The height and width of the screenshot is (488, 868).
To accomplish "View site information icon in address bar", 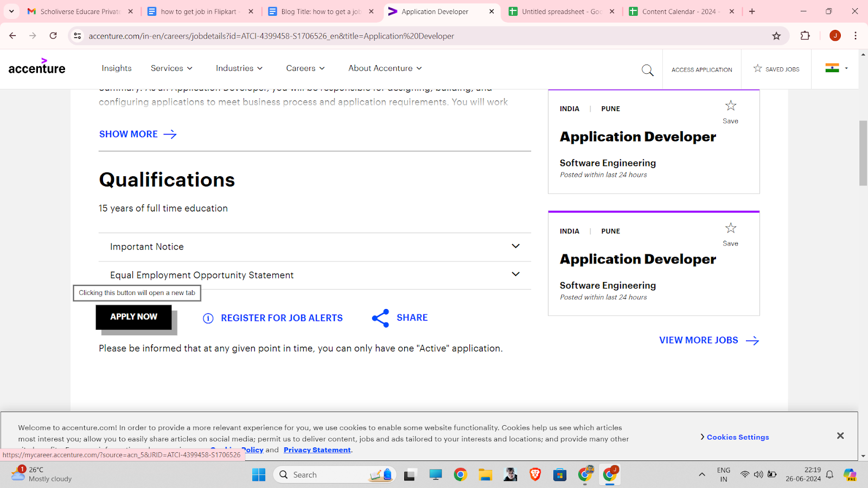I will point(78,36).
